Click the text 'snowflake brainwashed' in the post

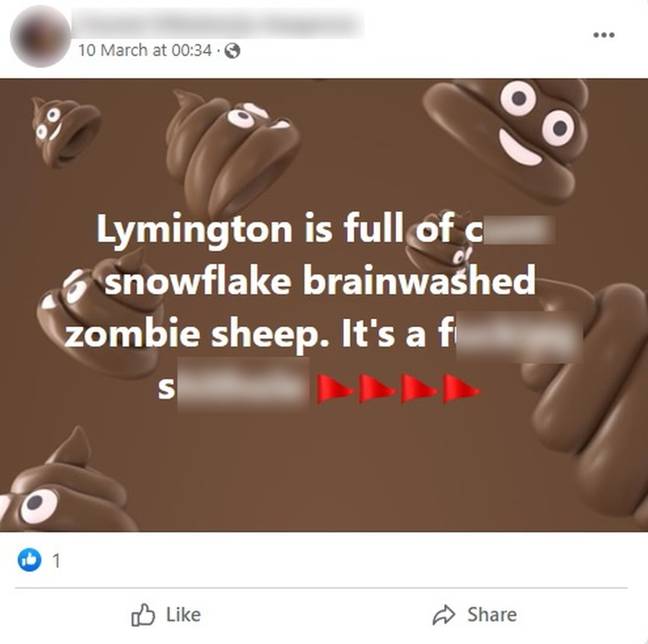pos(319,281)
